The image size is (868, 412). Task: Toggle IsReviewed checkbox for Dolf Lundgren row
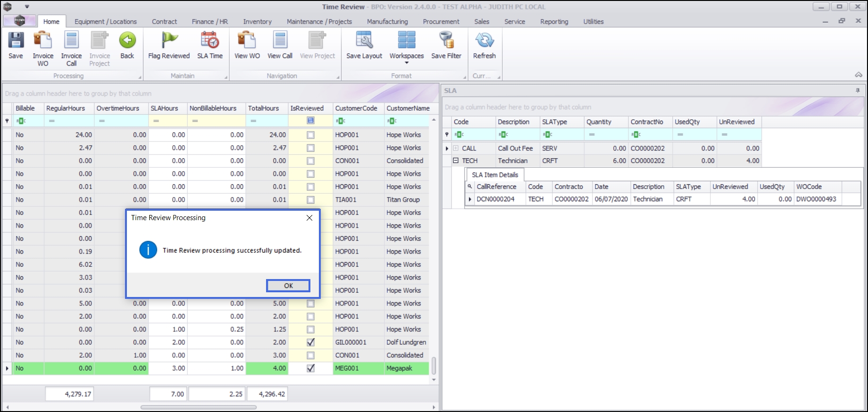(x=310, y=343)
